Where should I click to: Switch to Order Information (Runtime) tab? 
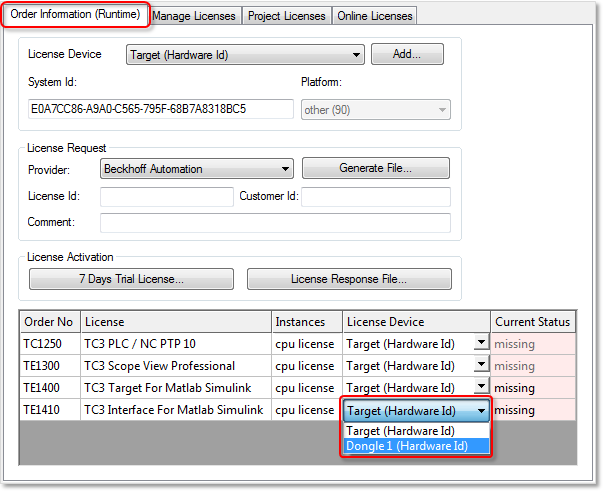[x=75, y=15]
